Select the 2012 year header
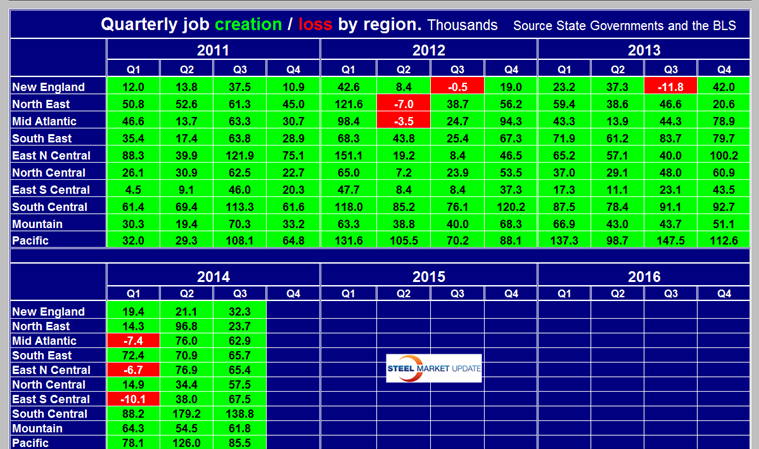The width and height of the screenshot is (759, 449). pos(429,49)
